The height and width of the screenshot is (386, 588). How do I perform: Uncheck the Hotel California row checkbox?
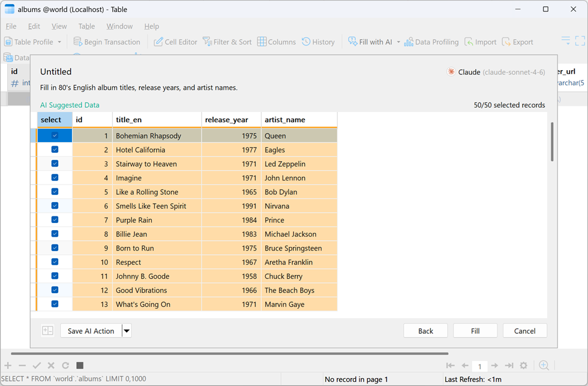(x=55, y=149)
